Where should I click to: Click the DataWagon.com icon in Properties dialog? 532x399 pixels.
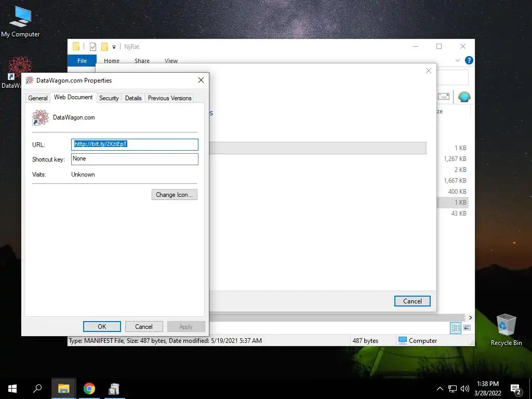point(41,117)
